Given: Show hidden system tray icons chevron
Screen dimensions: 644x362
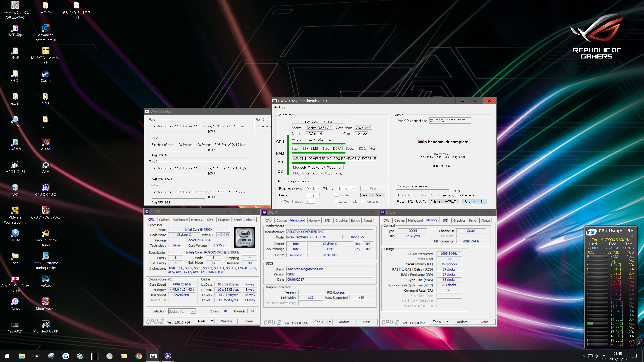Looking at the screenshot, I should pyautogui.click(x=583, y=356).
